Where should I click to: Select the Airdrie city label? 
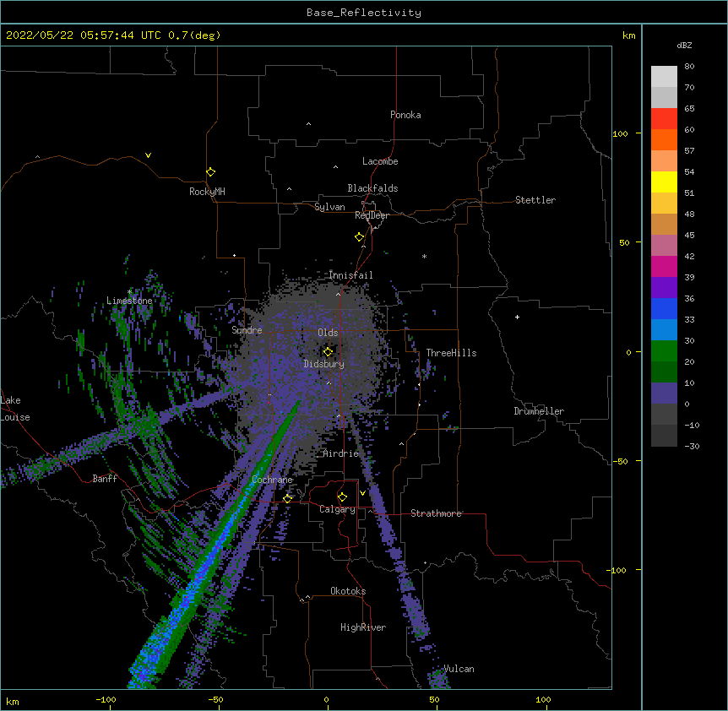click(341, 453)
